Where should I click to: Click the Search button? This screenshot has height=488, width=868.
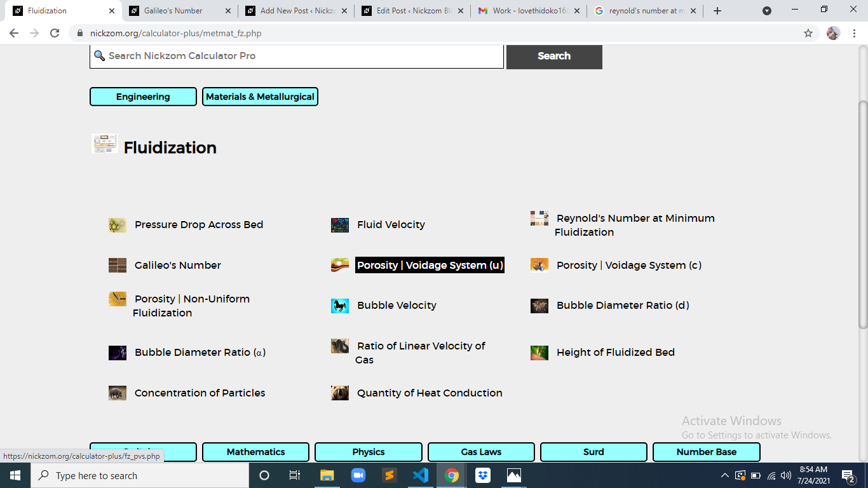coord(554,56)
